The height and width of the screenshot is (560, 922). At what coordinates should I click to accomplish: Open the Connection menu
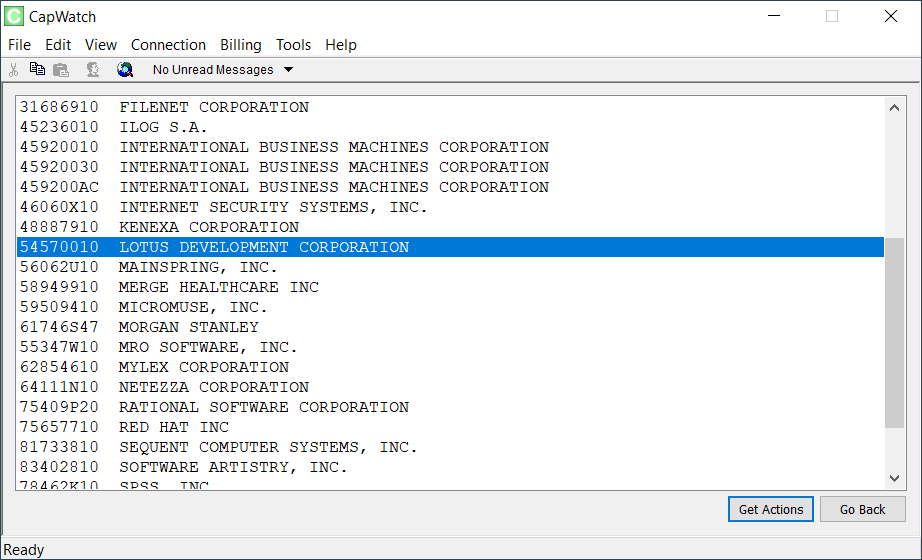coord(168,45)
